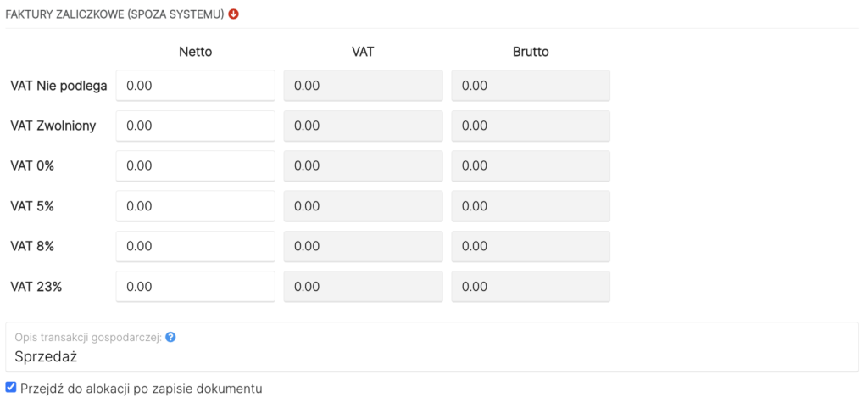Click the VAT 5% Netto input
The image size is (868, 403).
tap(195, 206)
